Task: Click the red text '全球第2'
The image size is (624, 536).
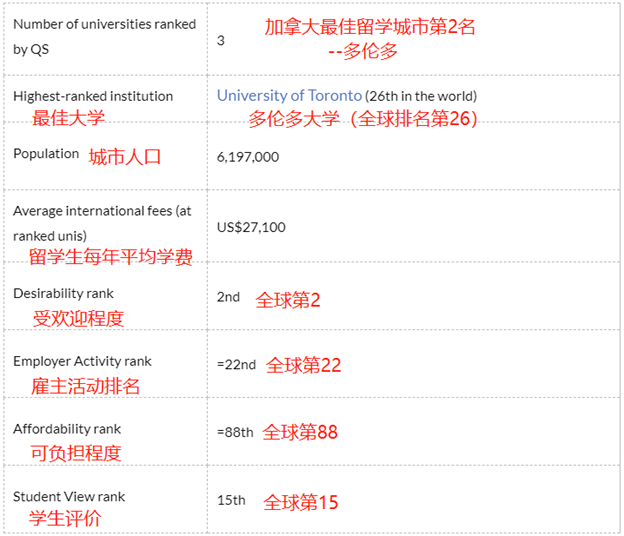Action: coord(288,300)
